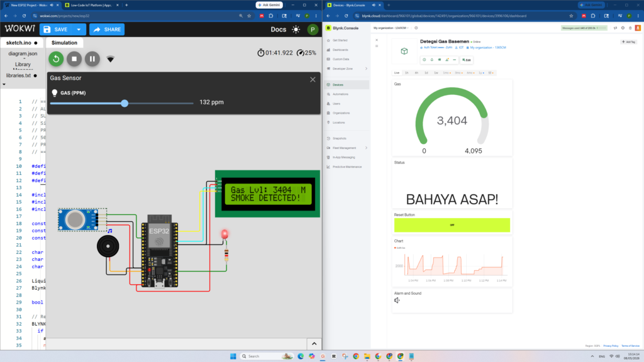
Task: Adjust the GAS (PPM) slider handle
Action: pos(125,104)
